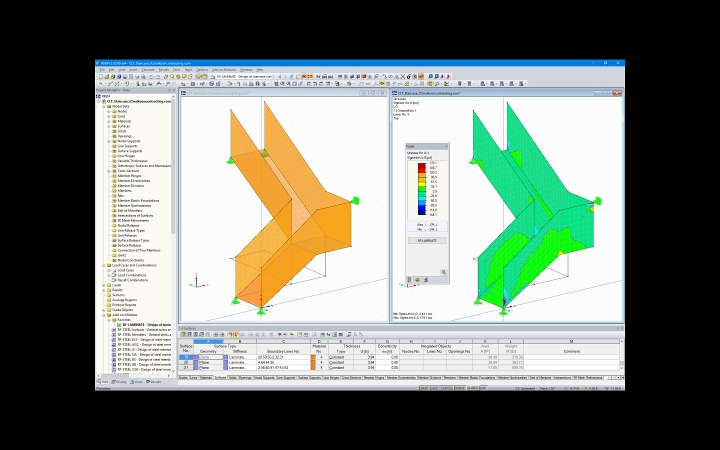The height and width of the screenshot is (450, 720).
Task: Toggle the highlighted Project Navigator display icon
Action: [198, 76]
